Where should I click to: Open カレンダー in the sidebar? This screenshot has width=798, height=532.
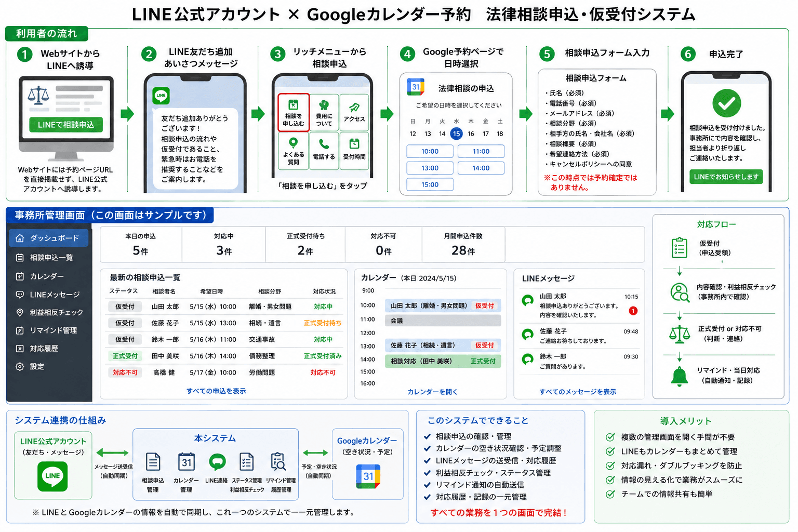coord(48,276)
